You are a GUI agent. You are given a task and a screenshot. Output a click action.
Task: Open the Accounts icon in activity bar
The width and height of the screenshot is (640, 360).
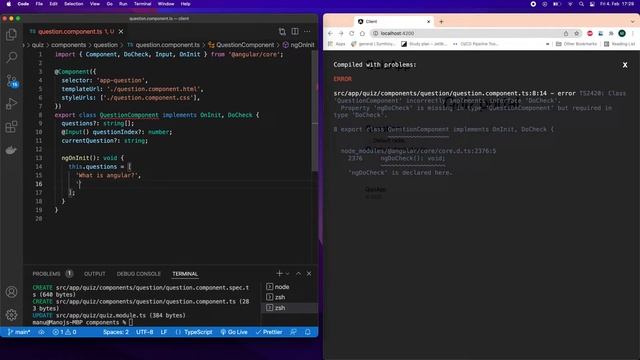click(11, 292)
